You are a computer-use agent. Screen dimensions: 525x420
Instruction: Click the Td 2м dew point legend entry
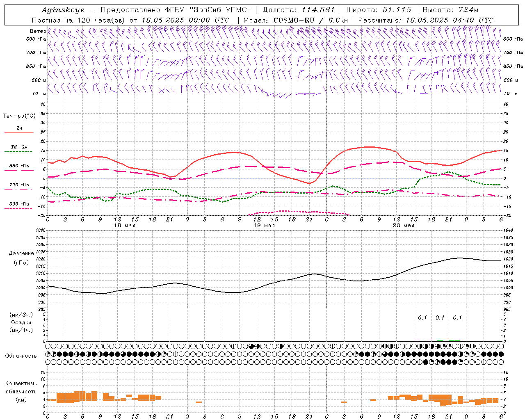tap(19, 147)
